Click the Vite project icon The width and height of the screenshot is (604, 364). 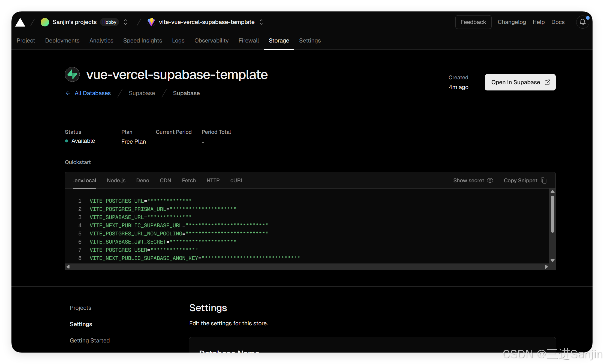click(x=151, y=22)
